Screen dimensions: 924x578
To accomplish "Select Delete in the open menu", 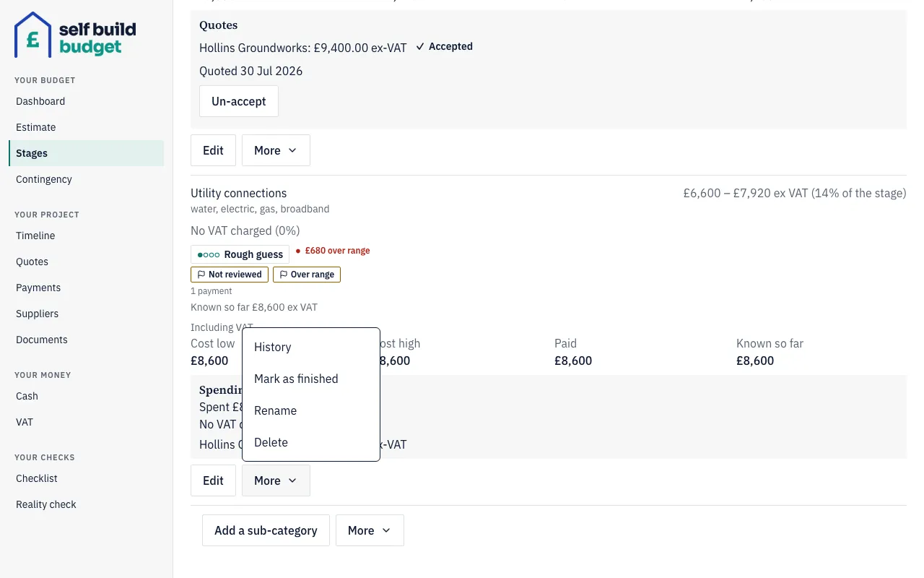I will [x=311, y=442].
